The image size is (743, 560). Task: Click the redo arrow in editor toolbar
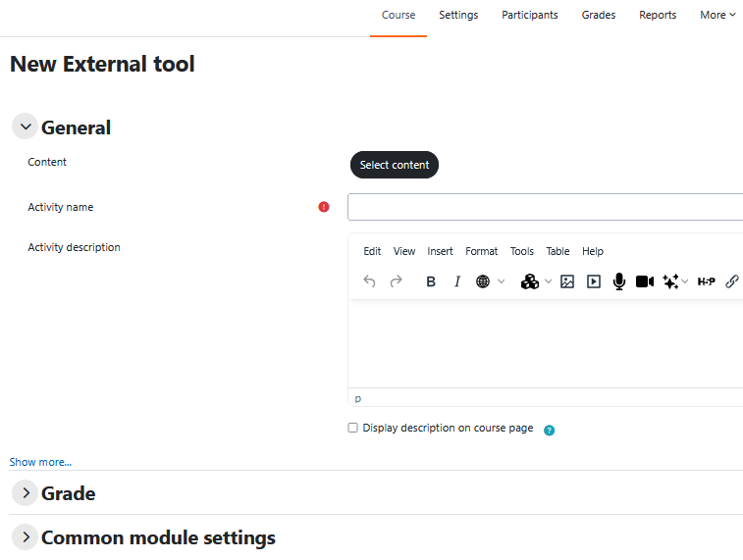[397, 281]
